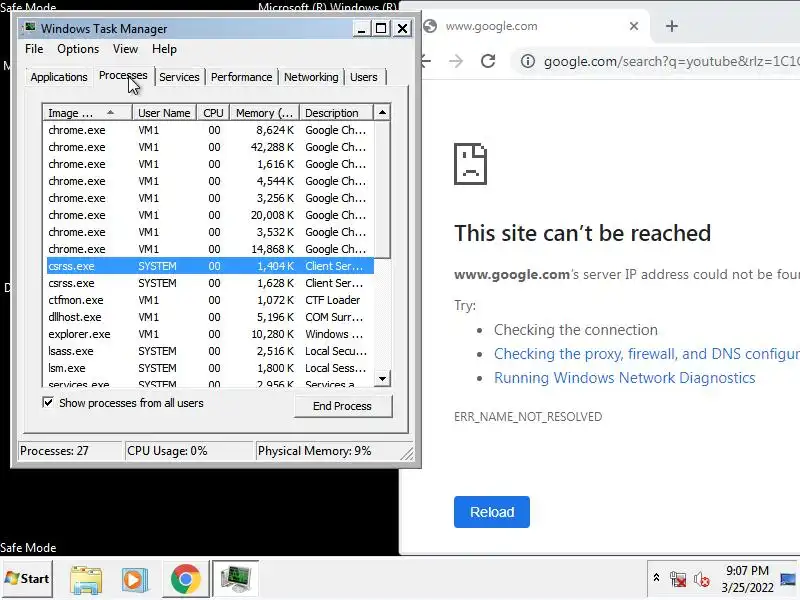This screenshot has height=600, width=800.
Task: Minimize the Task Manager window
Action: (x=361, y=29)
